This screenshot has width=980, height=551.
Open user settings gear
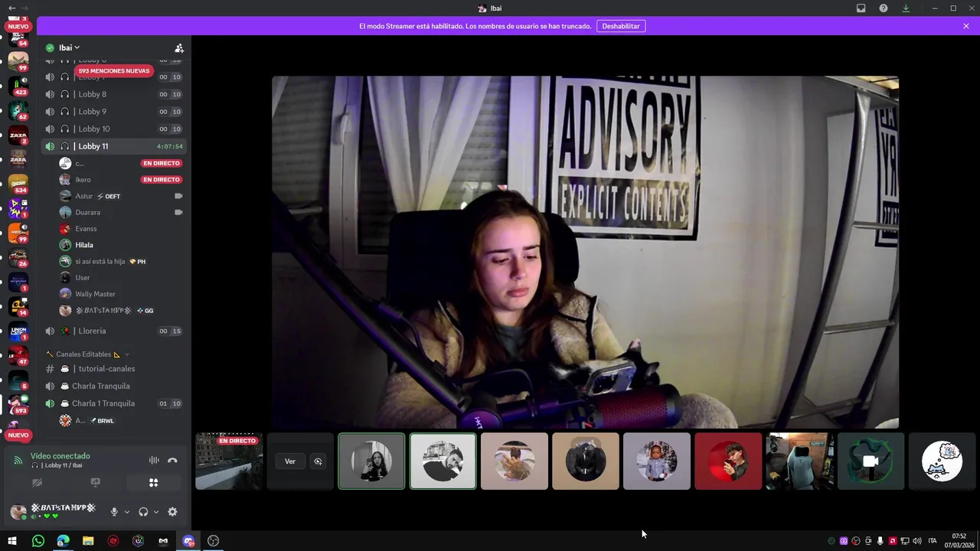click(x=172, y=512)
